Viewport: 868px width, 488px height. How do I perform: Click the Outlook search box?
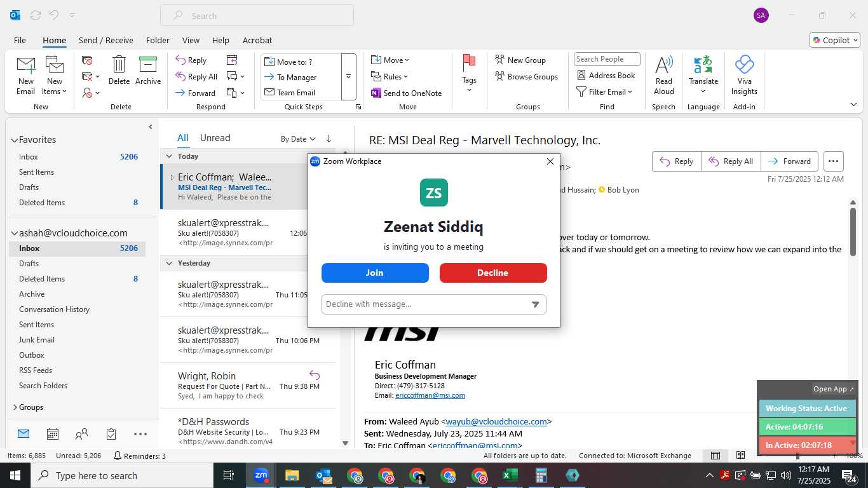257,15
